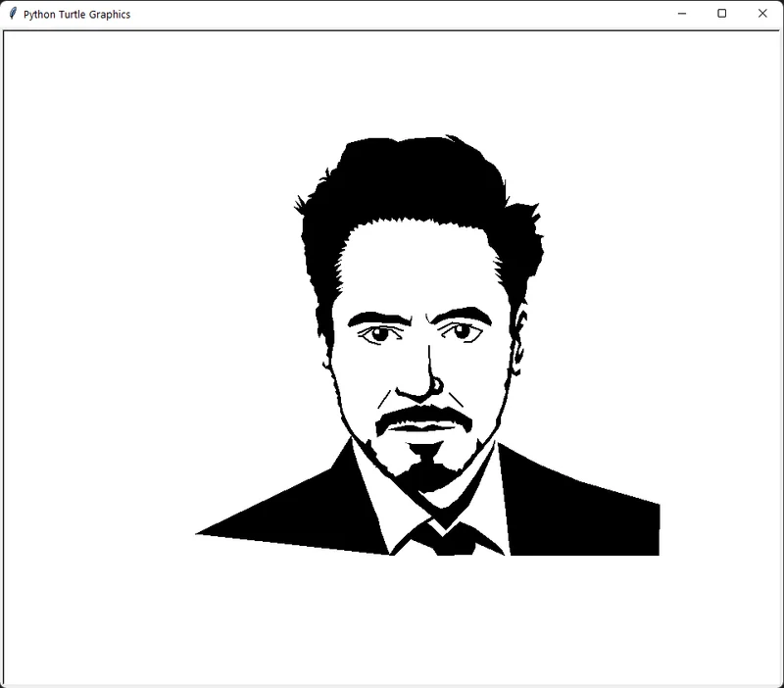
Task: Select the Python Turtle Graphics window icon
Action: click(x=14, y=14)
